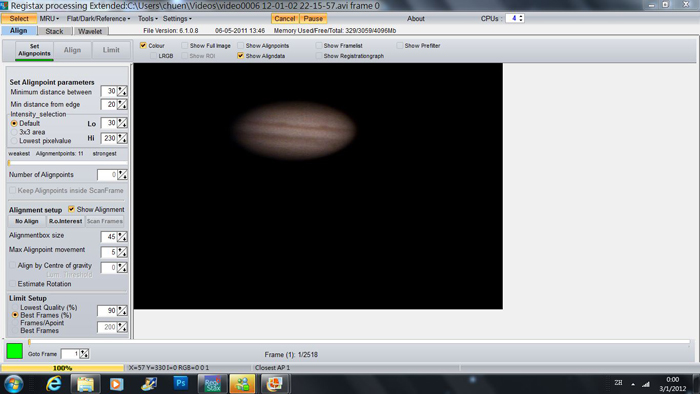The image size is (700, 394).
Task: Launch Photoshop from the taskbar
Action: tap(181, 383)
